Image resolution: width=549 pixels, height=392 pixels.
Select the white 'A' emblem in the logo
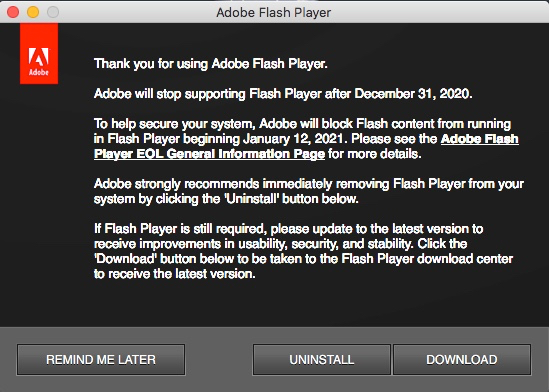(39, 57)
